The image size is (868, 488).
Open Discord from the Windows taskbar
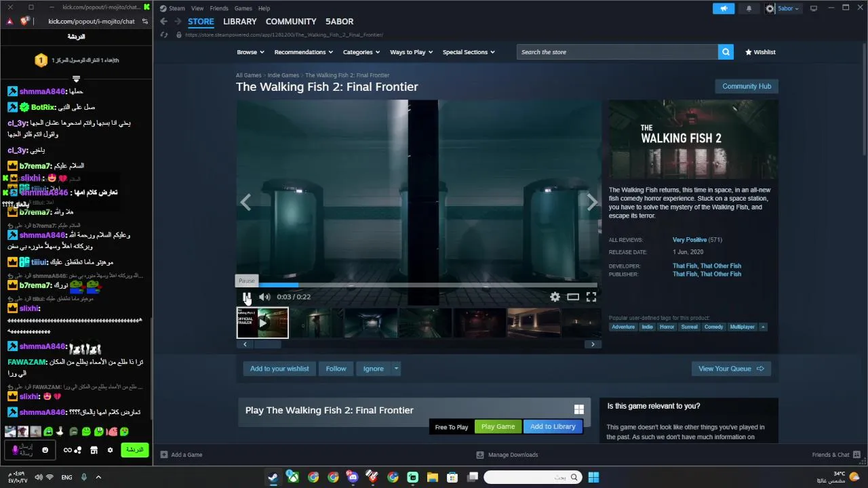click(353, 477)
